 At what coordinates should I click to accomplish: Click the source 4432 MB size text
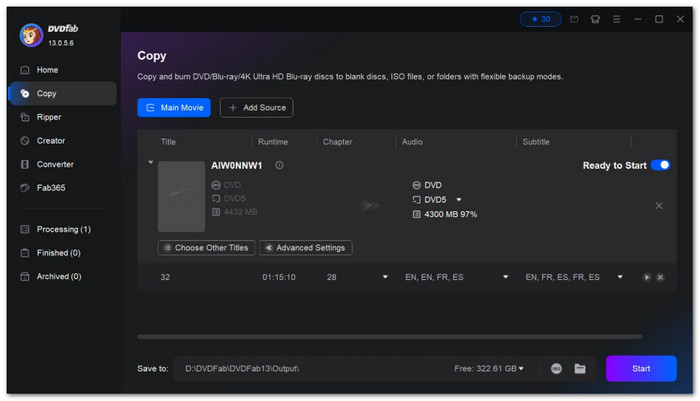[x=240, y=212]
